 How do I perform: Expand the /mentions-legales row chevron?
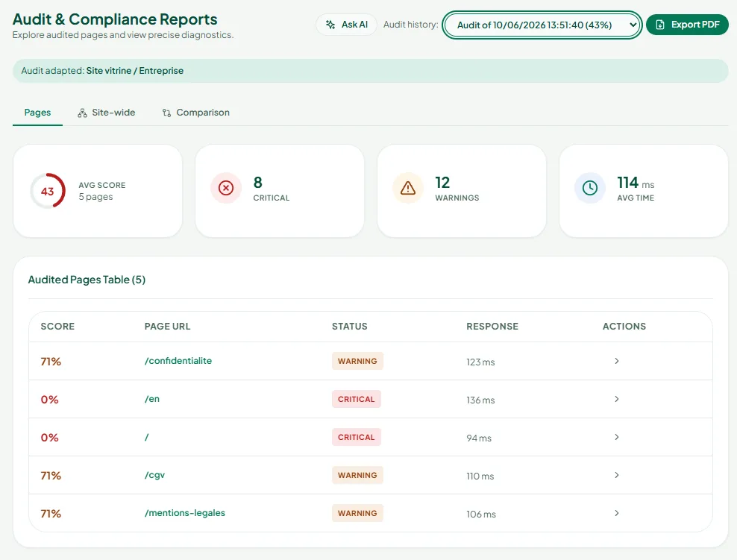(x=617, y=513)
